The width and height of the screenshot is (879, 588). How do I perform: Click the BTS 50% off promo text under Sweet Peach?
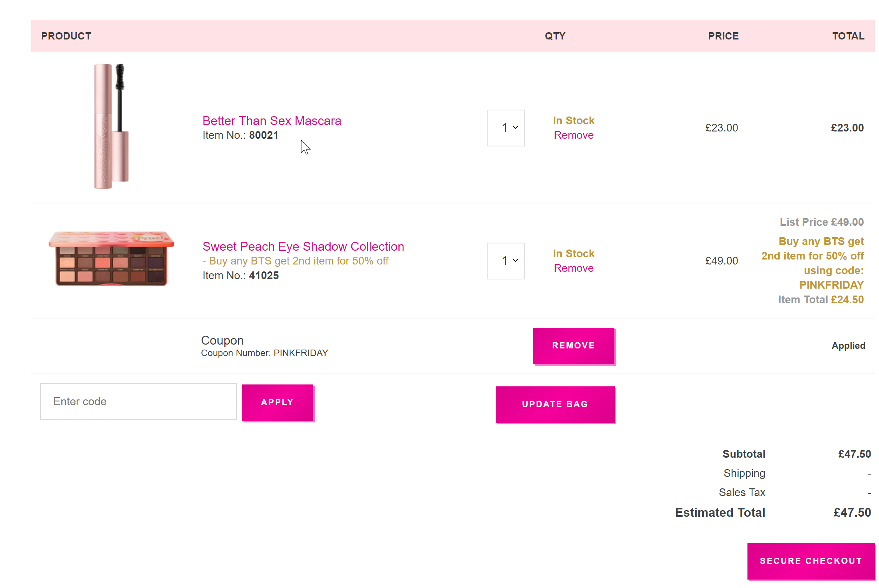click(x=298, y=261)
